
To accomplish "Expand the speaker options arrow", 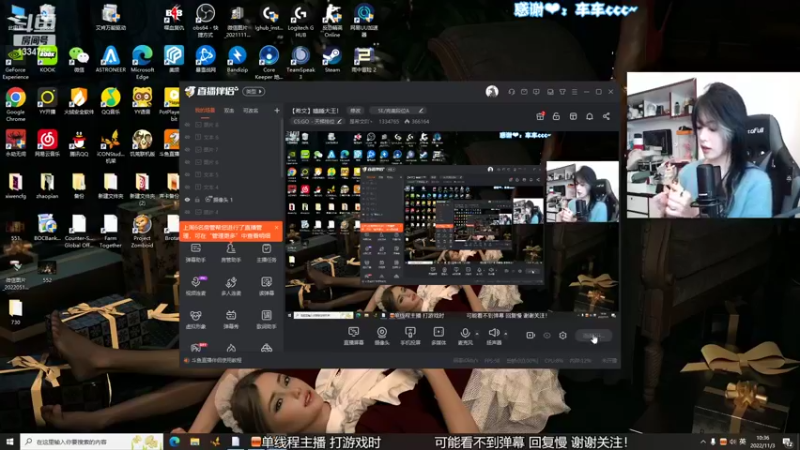I will pyautogui.click(x=506, y=334).
